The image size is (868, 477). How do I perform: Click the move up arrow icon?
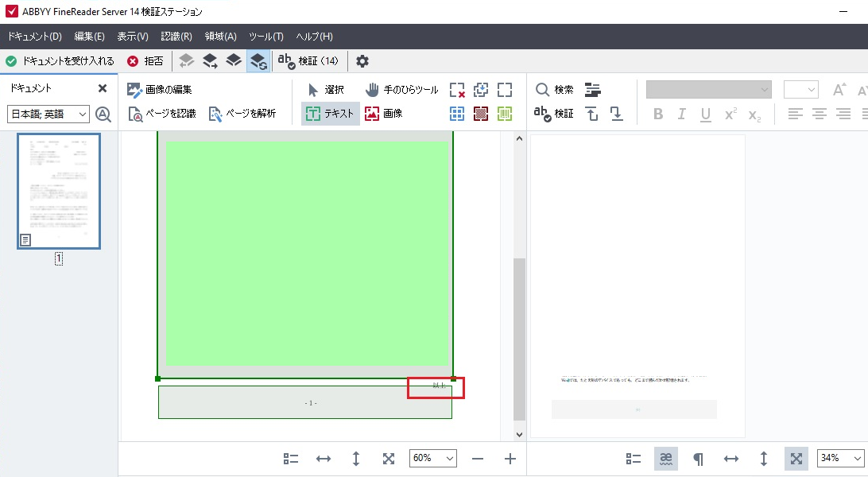point(592,114)
